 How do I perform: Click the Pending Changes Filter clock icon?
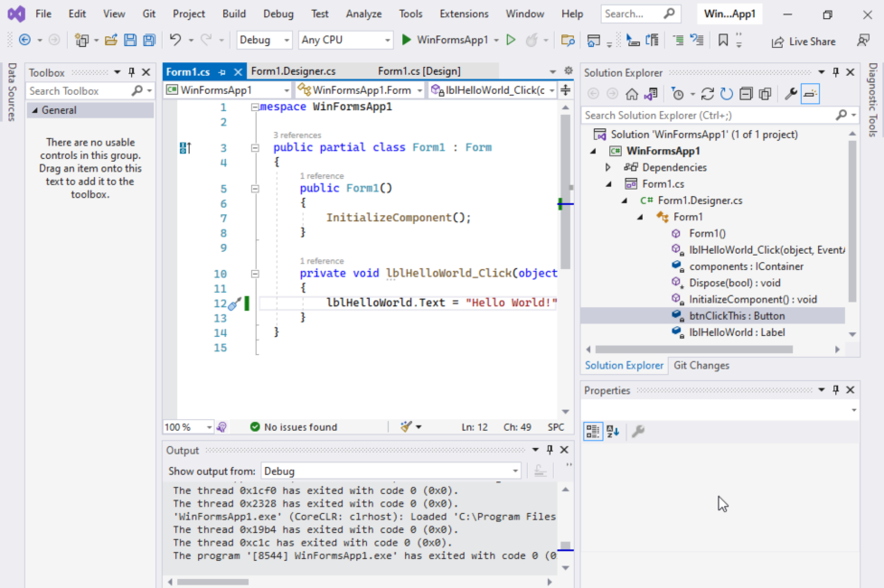(678, 94)
